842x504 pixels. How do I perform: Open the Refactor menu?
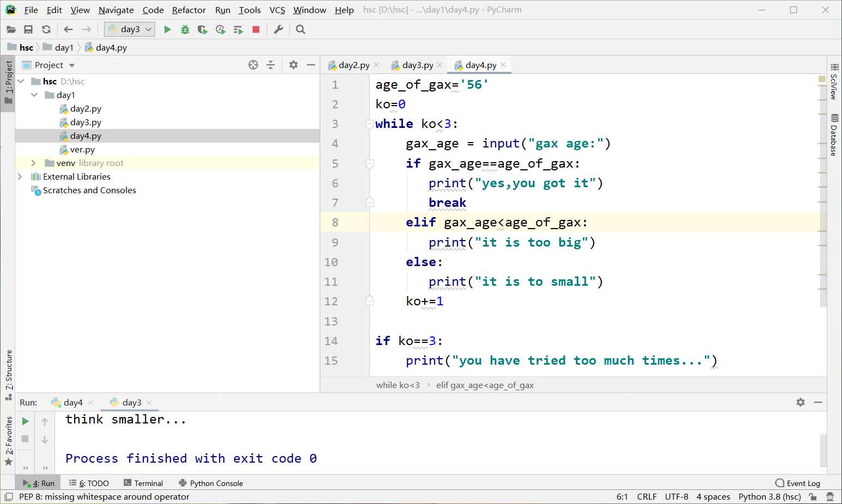point(189,10)
